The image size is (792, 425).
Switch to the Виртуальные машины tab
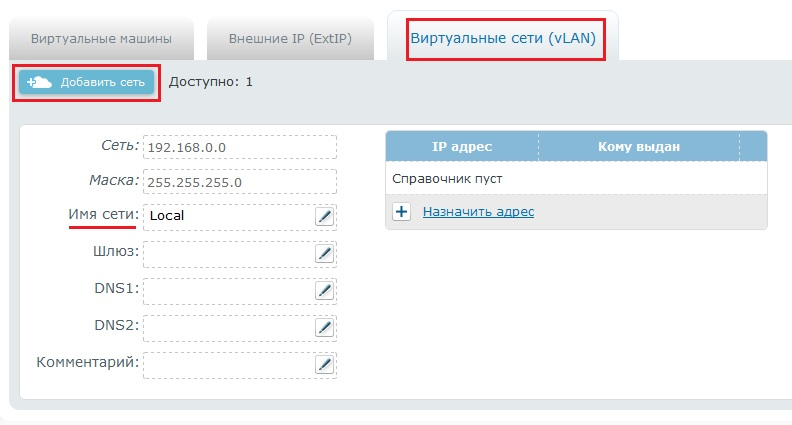coord(101,39)
